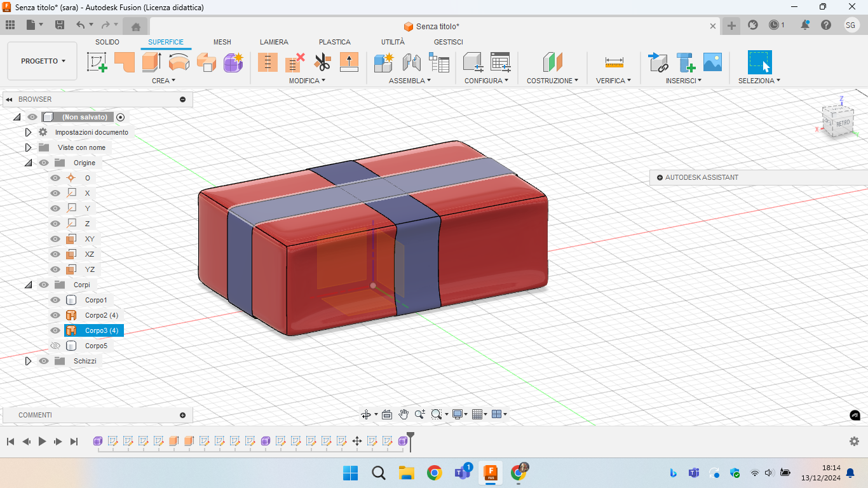Select the Create Sketch tool
868x488 pixels.
pos(97,62)
